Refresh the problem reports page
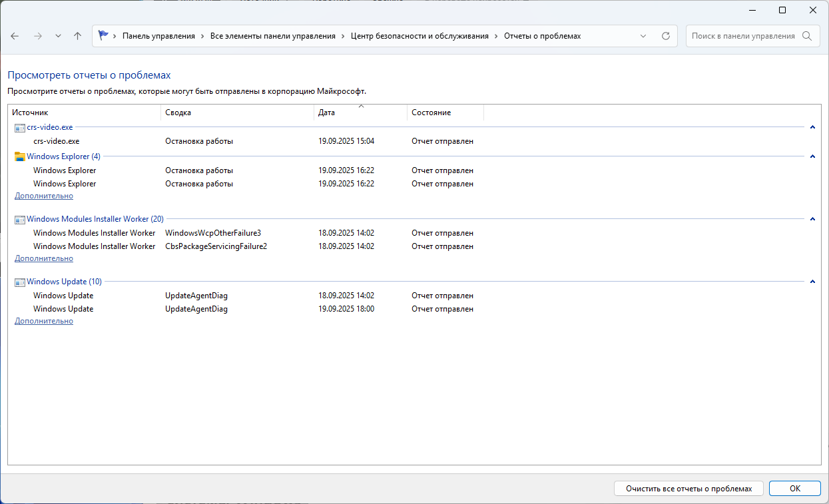The width and height of the screenshot is (829, 504). click(665, 36)
